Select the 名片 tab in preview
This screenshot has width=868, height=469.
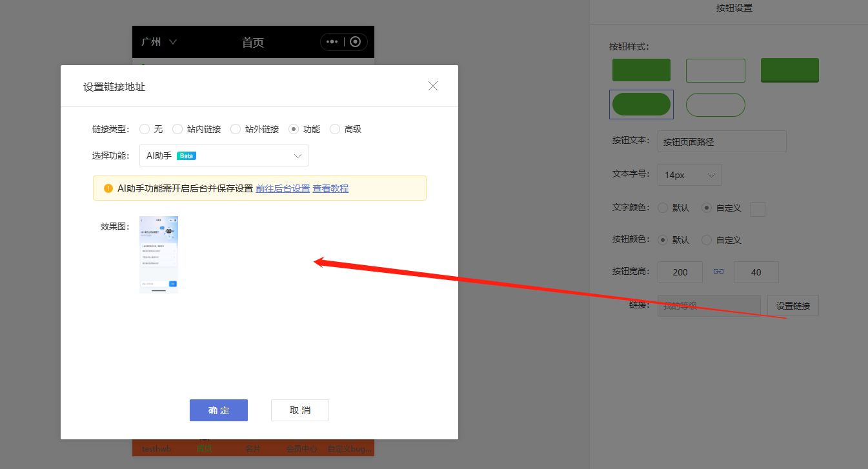tap(253, 448)
